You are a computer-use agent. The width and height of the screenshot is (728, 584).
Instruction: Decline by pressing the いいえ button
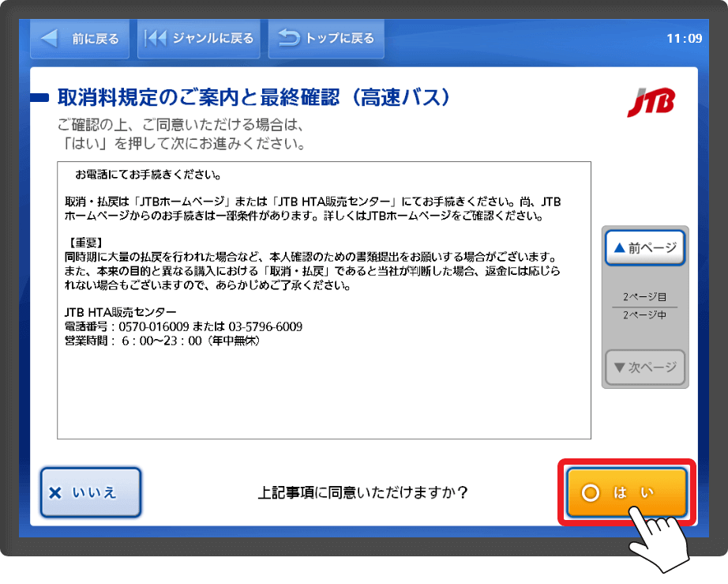[x=91, y=492]
